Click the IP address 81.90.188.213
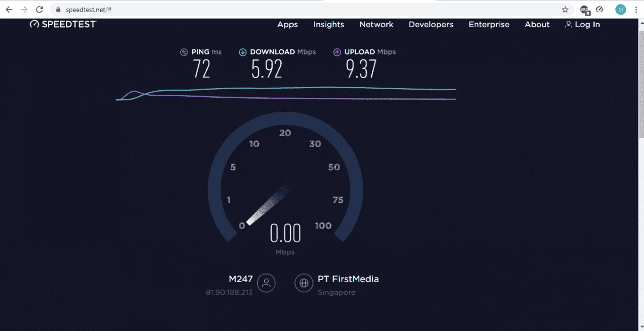This screenshot has width=644, height=331. point(229,292)
